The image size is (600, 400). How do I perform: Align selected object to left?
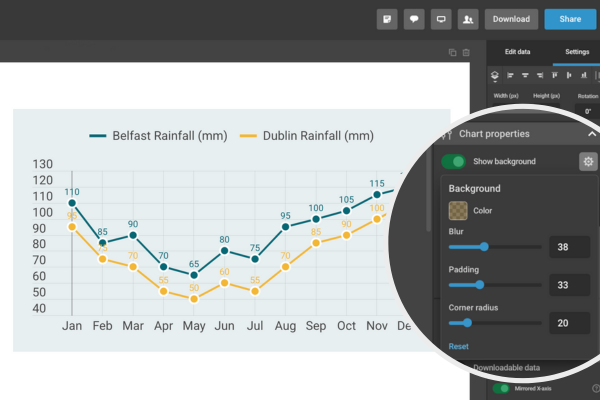510,75
